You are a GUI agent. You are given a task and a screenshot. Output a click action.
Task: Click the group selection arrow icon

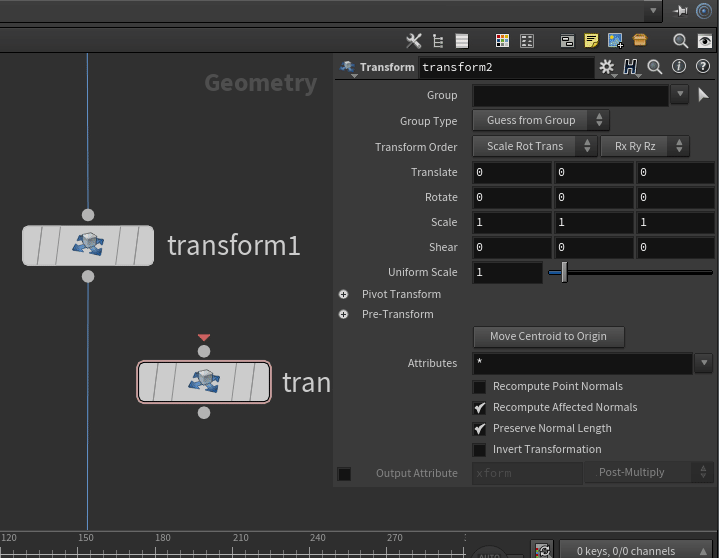(x=703, y=95)
